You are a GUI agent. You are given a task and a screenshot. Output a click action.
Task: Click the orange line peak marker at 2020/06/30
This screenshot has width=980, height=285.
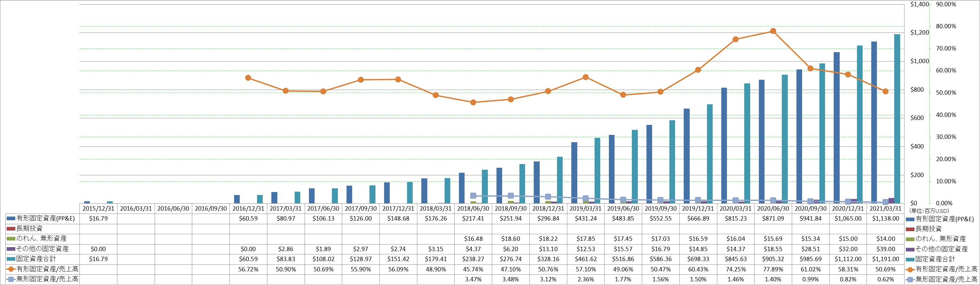pyautogui.click(x=773, y=31)
